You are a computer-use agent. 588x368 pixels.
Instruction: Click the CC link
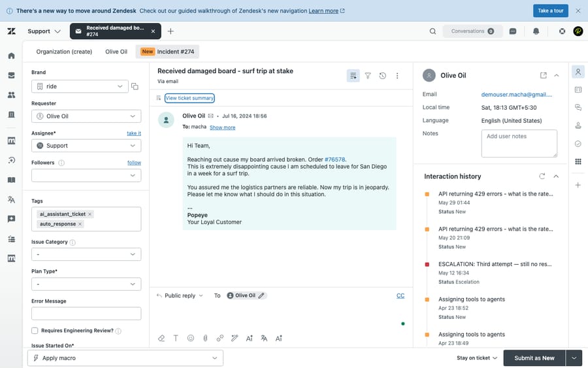pos(400,295)
